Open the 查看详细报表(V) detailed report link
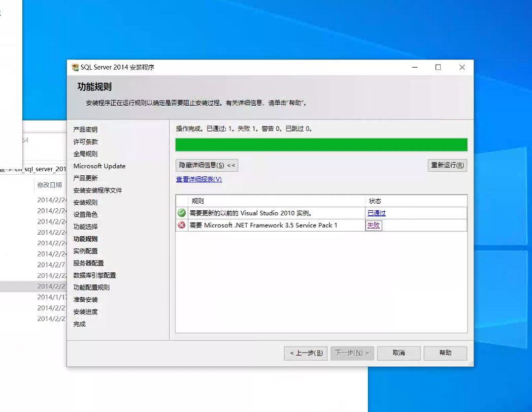The height and width of the screenshot is (412, 532). pos(199,179)
